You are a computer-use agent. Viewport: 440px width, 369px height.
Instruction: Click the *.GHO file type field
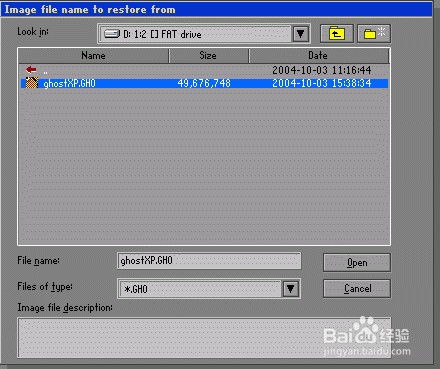(200, 289)
